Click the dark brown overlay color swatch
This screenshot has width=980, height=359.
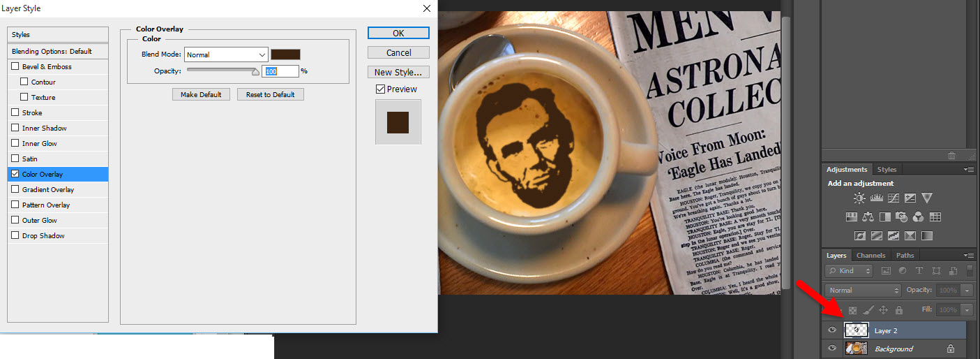coord(285,54)
